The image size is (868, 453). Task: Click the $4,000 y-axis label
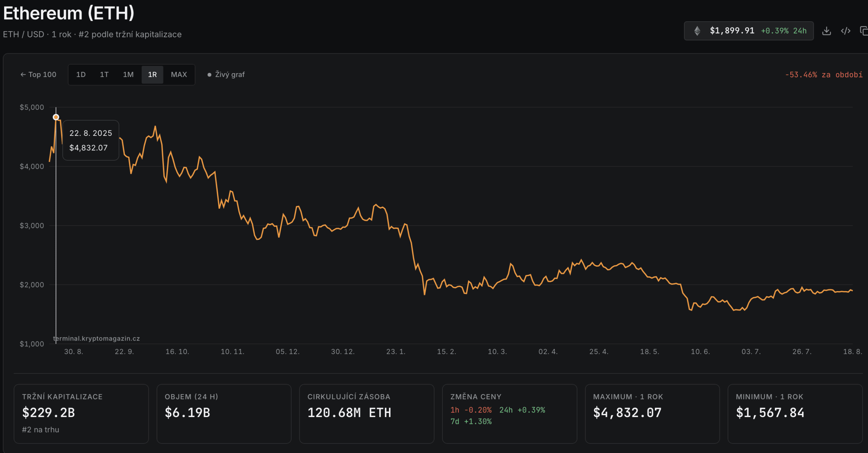point(32,166)
